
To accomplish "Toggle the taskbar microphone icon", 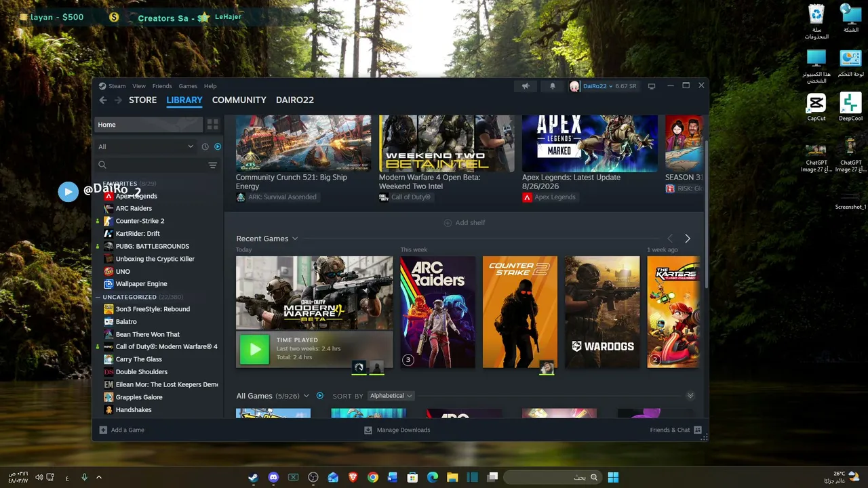I will [84, 477].
